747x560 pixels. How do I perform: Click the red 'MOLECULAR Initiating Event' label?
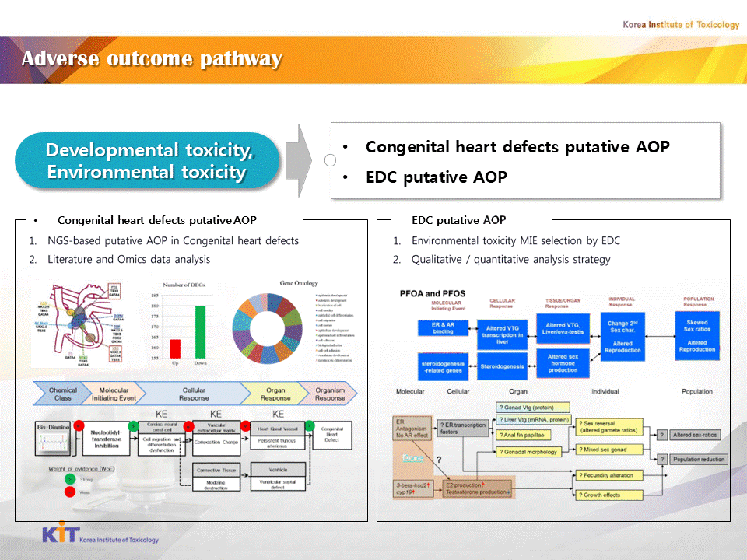(x=447, y=305)
